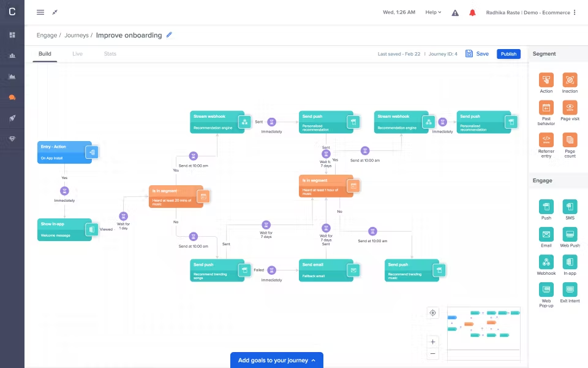Select the Exit Intent block icon
This screenshot has width=588, height=368.
(x=570, y=289)
